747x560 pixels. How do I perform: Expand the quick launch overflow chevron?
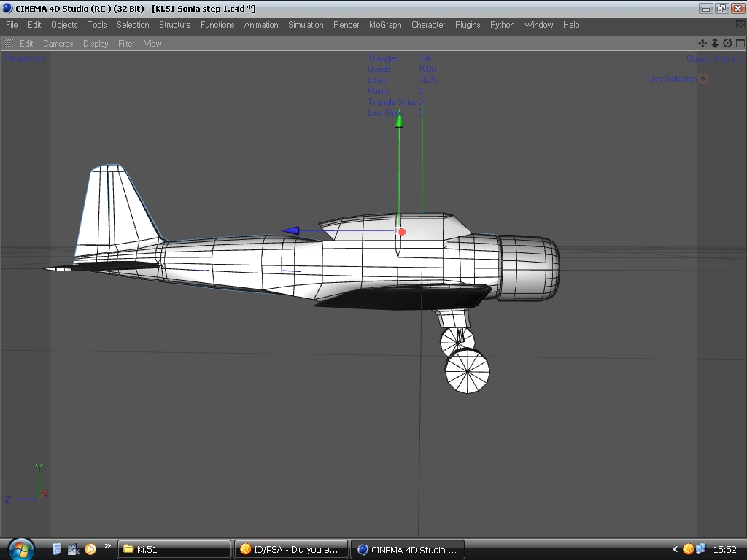pos(108,546)
